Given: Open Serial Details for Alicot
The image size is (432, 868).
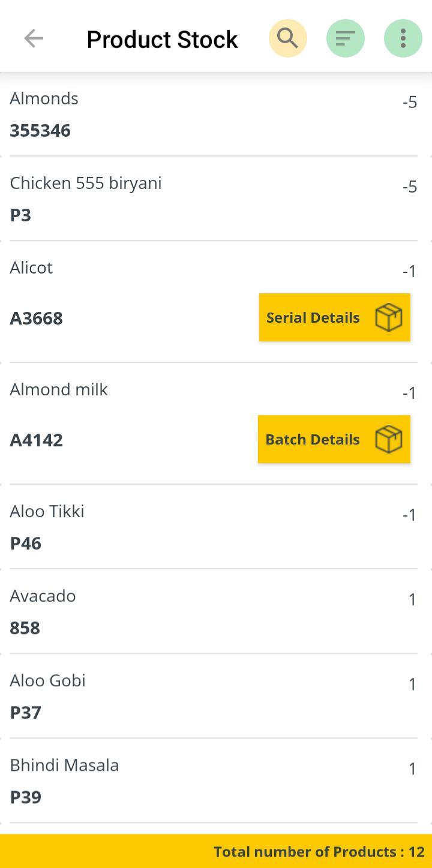Looking at the screenshot, I should (314, 317).
